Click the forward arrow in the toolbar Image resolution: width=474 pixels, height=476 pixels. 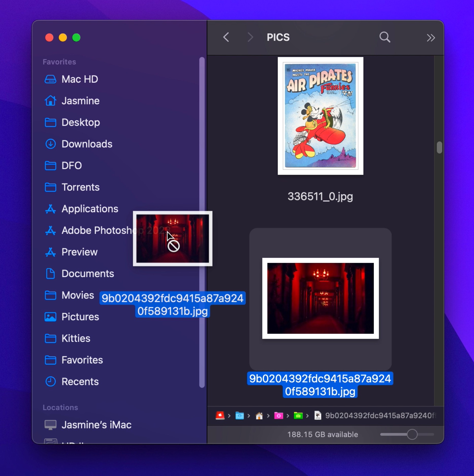point(250,37)
